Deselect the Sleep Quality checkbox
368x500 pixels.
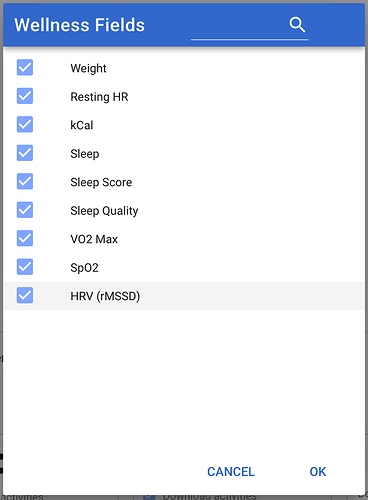25,210
